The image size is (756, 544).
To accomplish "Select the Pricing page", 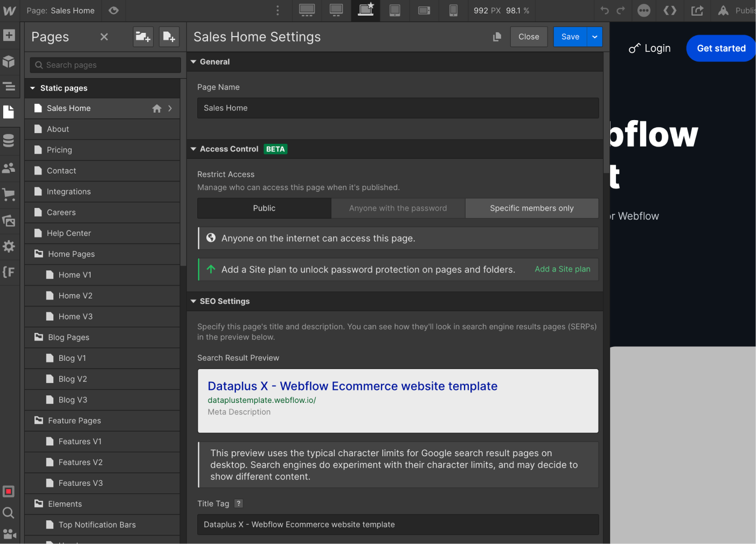I will (x=59, y=150).
